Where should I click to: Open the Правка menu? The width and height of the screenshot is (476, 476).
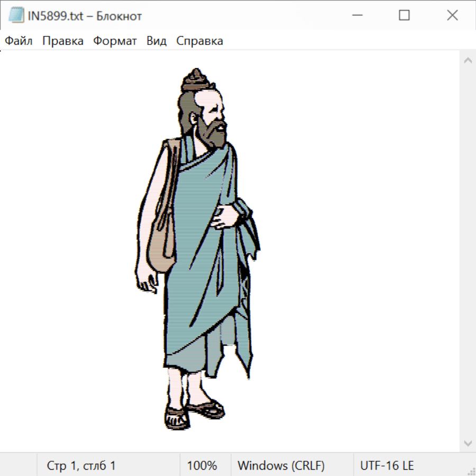tap(63, 41)
